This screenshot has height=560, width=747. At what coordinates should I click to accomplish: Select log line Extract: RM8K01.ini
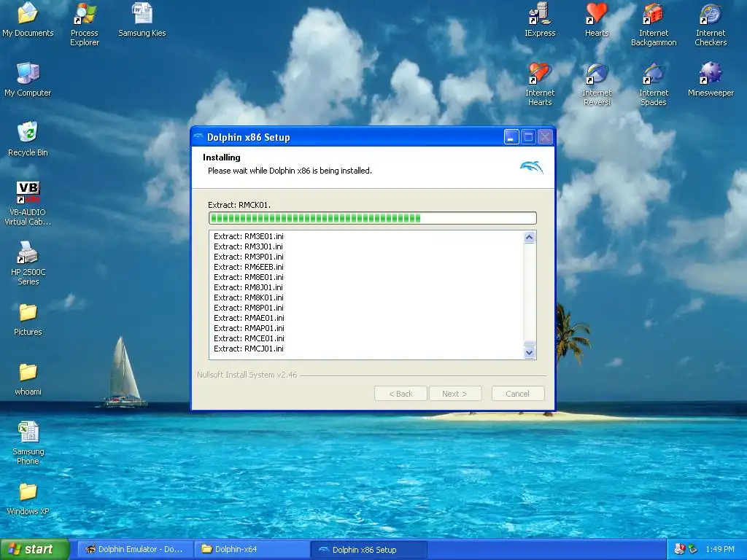(249, 297)
